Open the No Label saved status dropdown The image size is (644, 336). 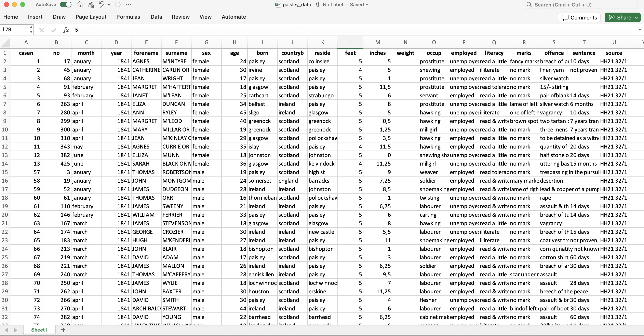click(367, 4)
